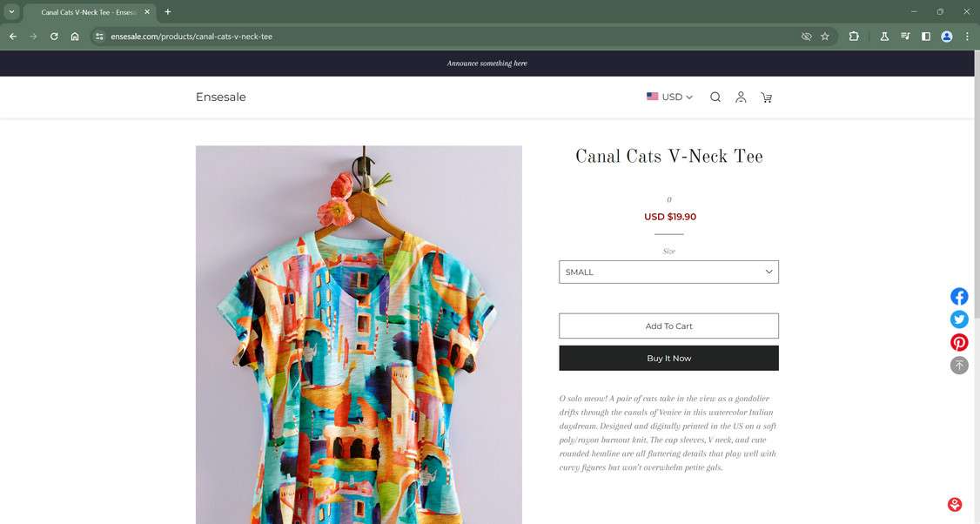The image size is (980, 524).
Task: Click the Add To Cart button
Action: tap(668, 326)
